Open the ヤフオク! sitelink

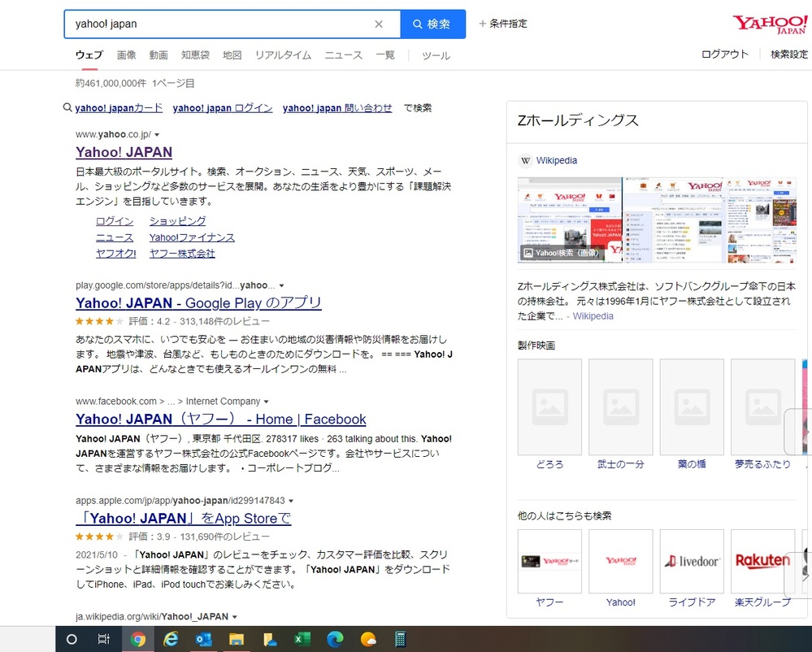(x=116, y=253)
